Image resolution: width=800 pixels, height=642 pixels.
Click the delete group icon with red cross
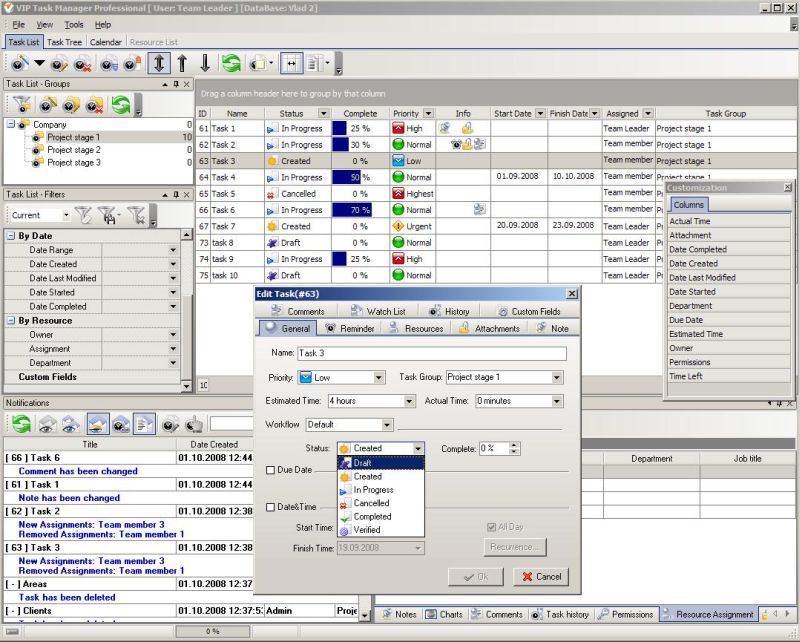[94, 104]
